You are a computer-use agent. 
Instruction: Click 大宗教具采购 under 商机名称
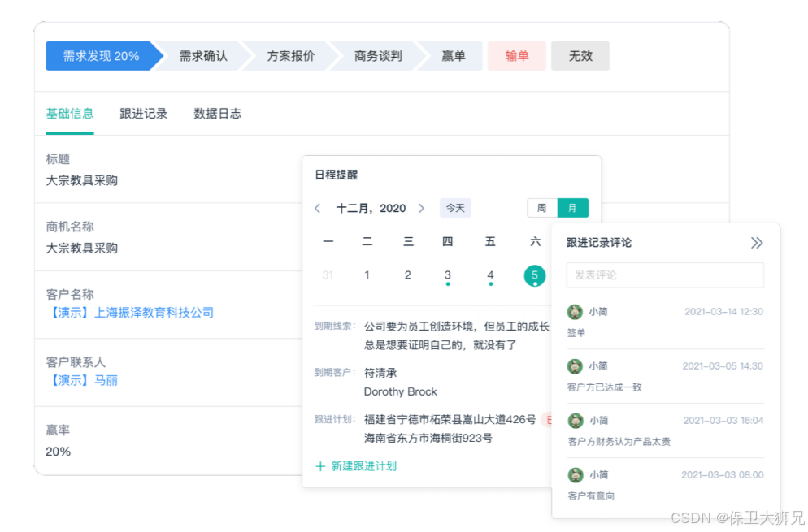82,249
